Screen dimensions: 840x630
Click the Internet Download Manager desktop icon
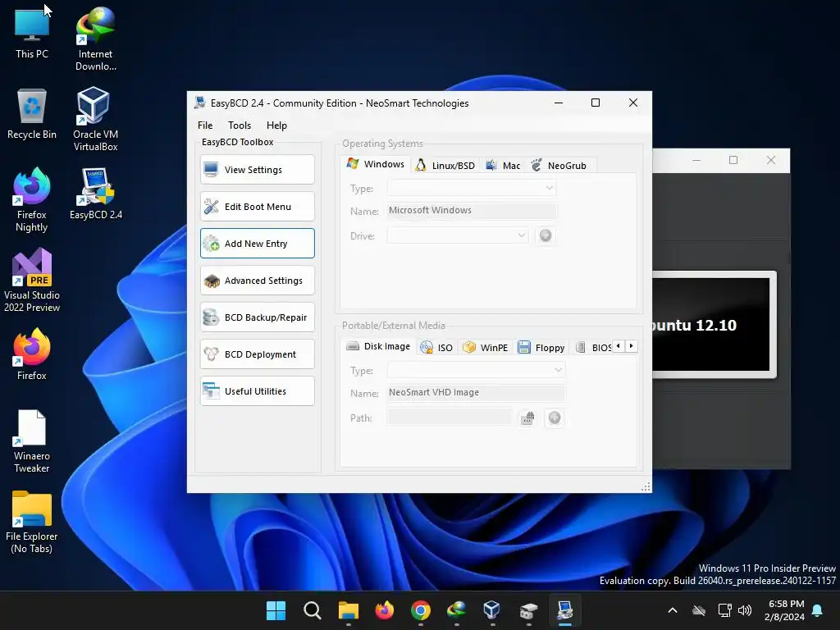pos(95,39)
